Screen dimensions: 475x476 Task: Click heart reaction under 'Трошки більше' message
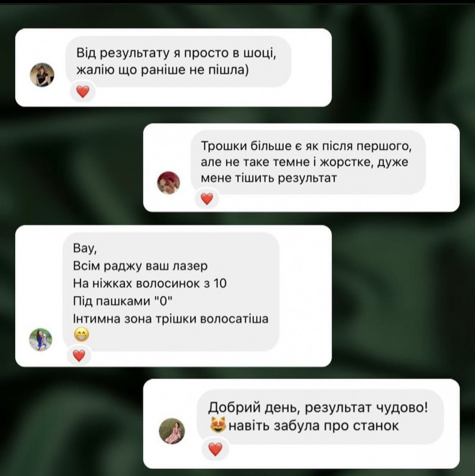click(x=207, y=199)
